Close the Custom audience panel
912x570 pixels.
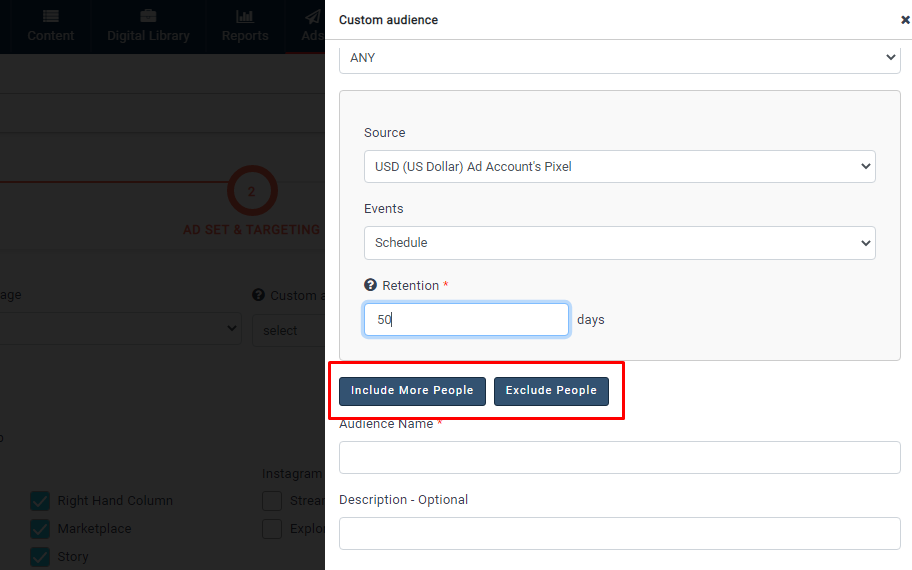point(905,20)
